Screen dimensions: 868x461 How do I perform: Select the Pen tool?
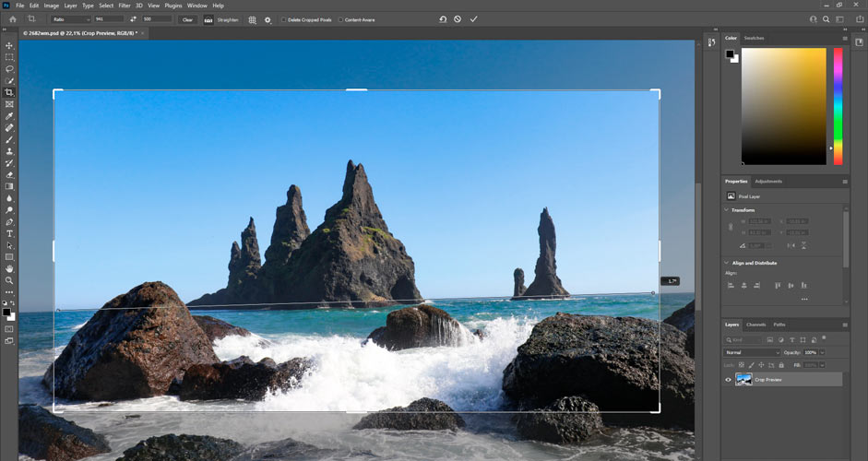9,222
